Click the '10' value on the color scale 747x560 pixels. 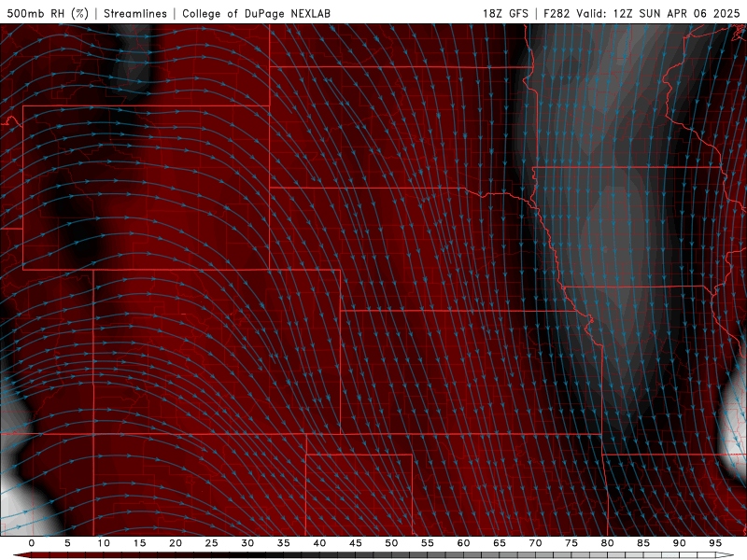tap(104, 543)
